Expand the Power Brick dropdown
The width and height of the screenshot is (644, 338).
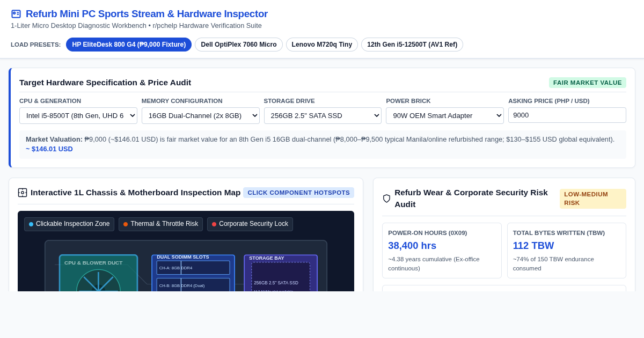(445, 115)
